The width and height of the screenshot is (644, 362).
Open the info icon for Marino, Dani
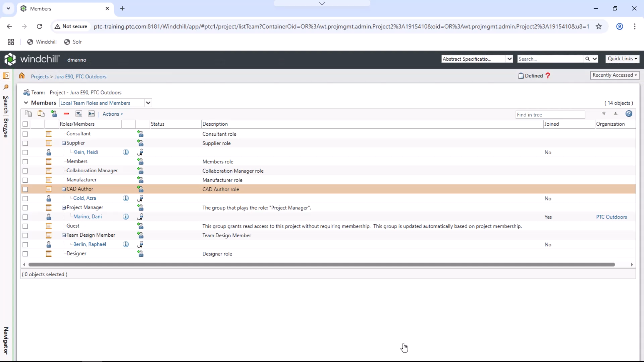click(126, 217)
